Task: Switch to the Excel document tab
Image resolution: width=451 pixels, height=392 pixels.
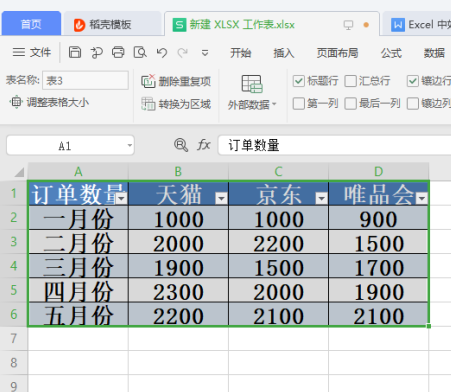Action: pyautogui.click(x=417, y=24)
